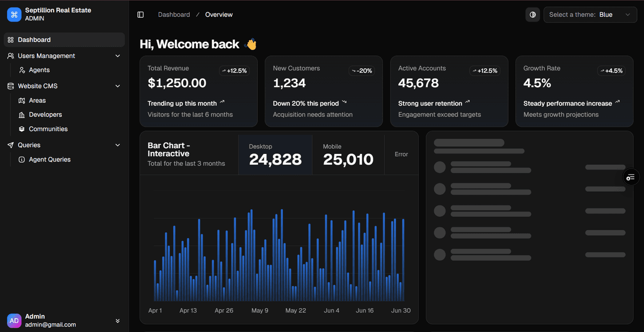Toggle light/dark mode with the contrast icon
Image resolution: width=644 pixels, height=332 pixels.
[532, 14]
